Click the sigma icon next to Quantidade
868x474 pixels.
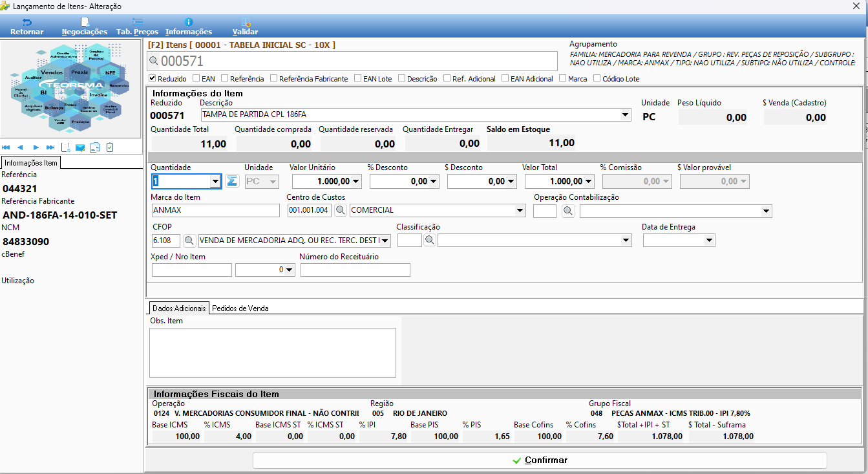(x=232, y=181)
